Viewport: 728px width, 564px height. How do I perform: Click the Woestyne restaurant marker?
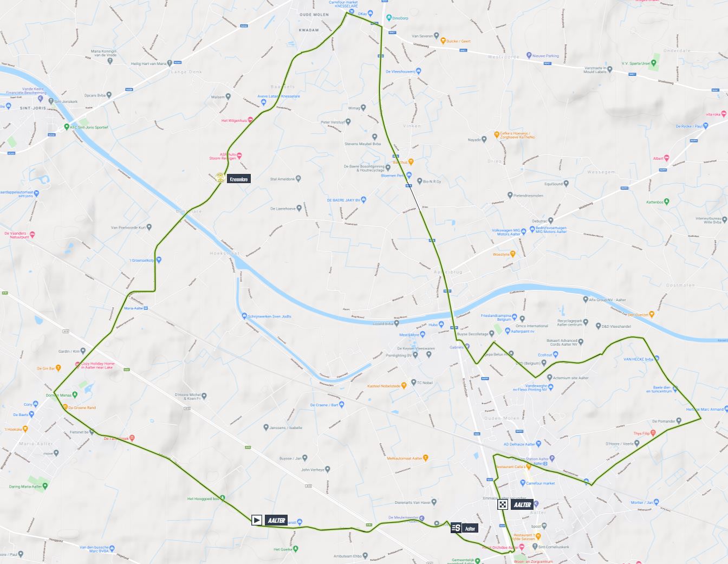pos(513,254)
